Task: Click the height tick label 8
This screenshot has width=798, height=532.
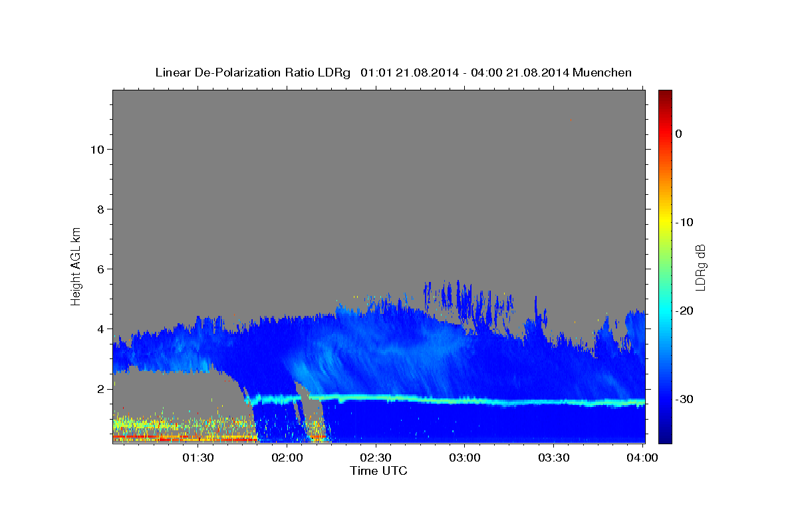Action: pyautogui.click(x=100, y=209)
